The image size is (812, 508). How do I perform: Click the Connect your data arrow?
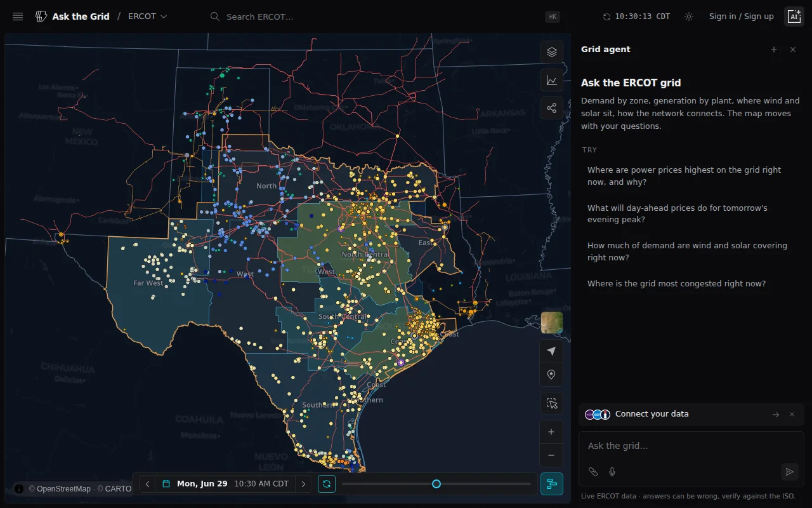tap(775, 415)
